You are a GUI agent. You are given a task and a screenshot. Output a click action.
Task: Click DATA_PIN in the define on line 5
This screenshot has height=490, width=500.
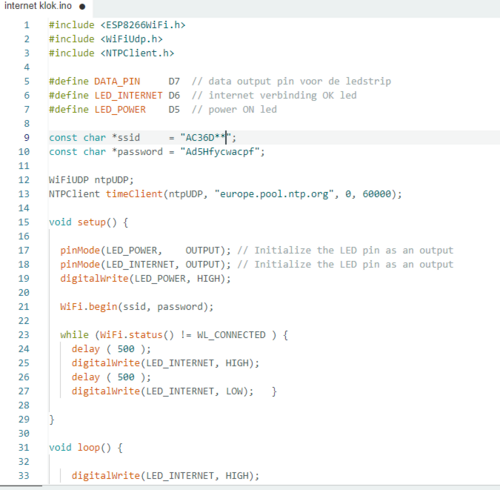point(117,81)
